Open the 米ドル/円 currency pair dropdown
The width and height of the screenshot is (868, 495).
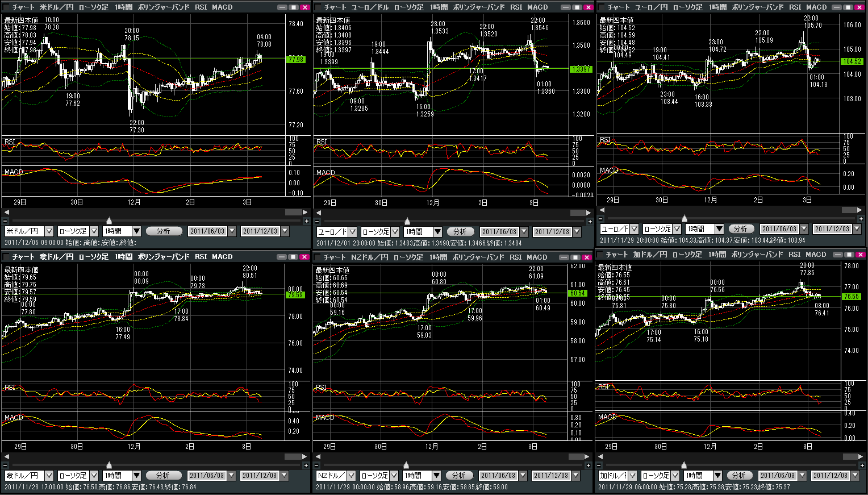[x=49, y=231]
